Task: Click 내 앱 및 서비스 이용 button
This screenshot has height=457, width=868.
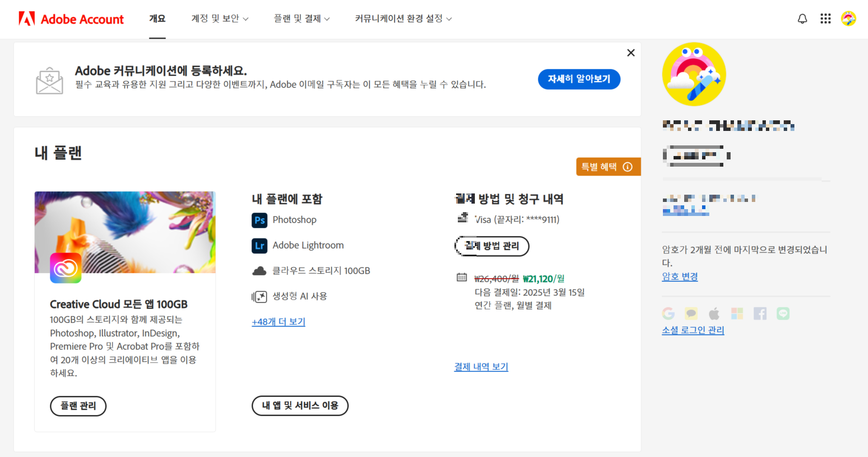Action: click(x=300, y=406)
